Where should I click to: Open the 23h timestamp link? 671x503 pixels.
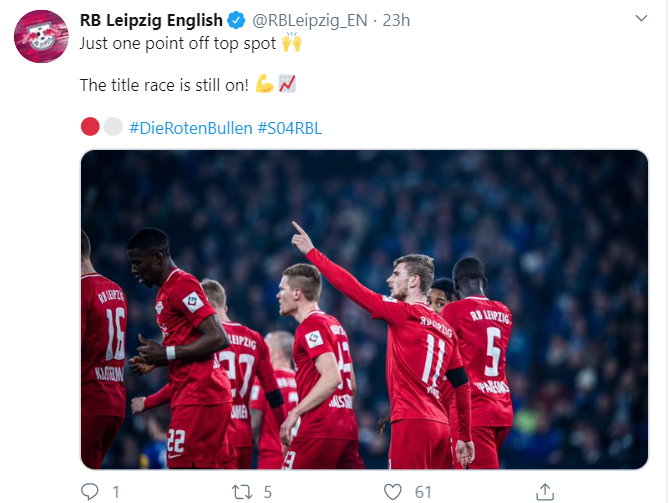396,20
